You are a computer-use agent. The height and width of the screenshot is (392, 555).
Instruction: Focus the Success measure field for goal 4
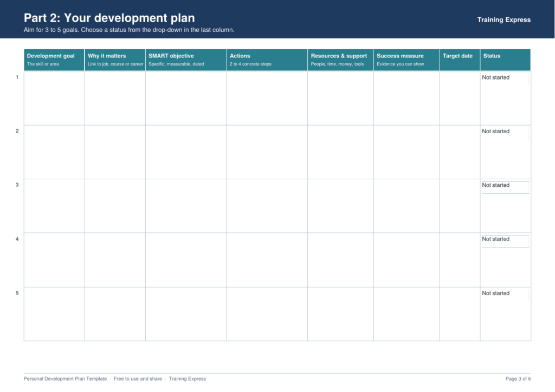click(x=406, y=260)
